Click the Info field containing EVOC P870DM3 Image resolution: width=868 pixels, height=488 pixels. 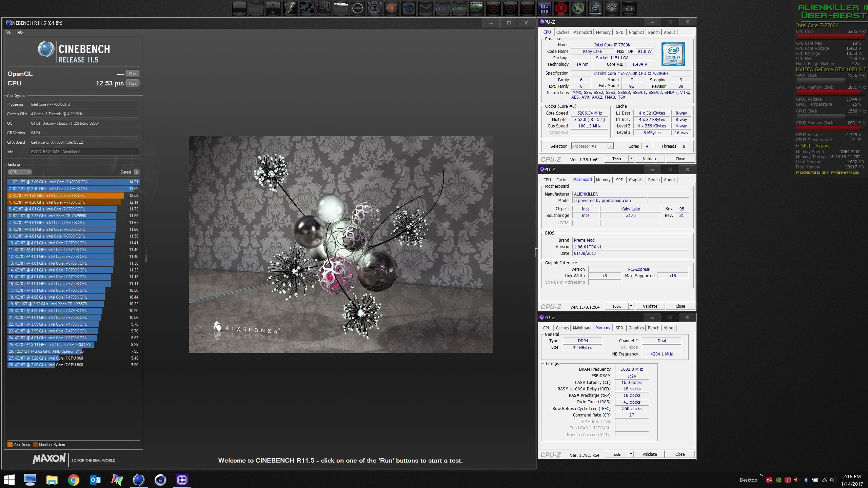tap(84, 152)
